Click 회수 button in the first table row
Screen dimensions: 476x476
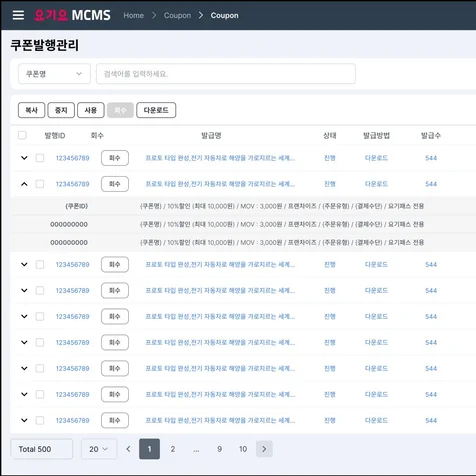tap(115, 158)
